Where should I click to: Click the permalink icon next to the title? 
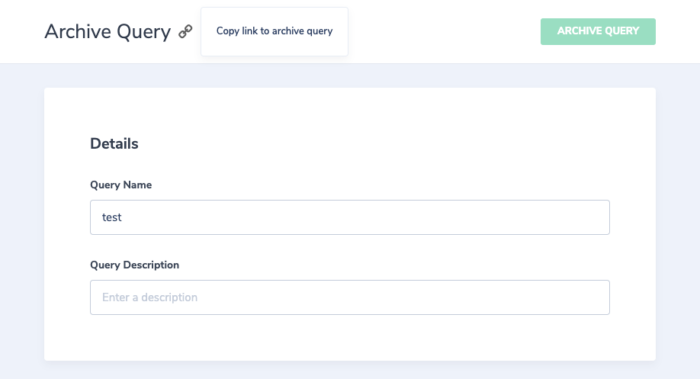pos(185,31)
